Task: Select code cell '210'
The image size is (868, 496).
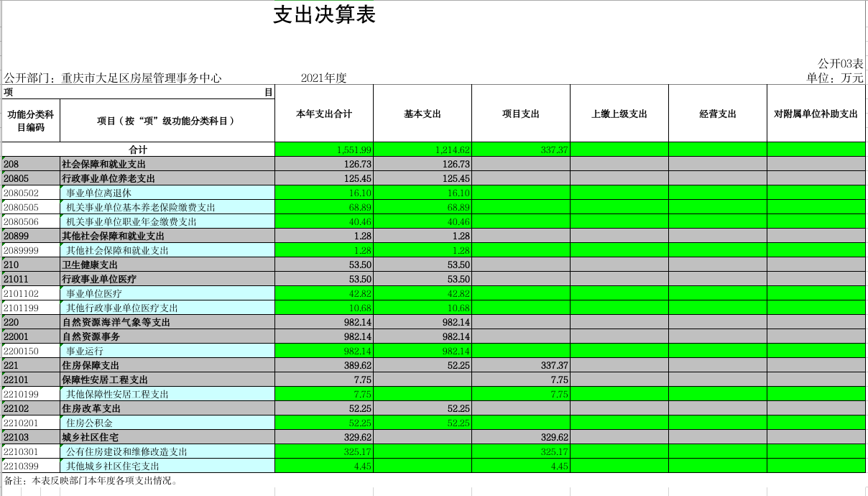Action: coord(31,265)
